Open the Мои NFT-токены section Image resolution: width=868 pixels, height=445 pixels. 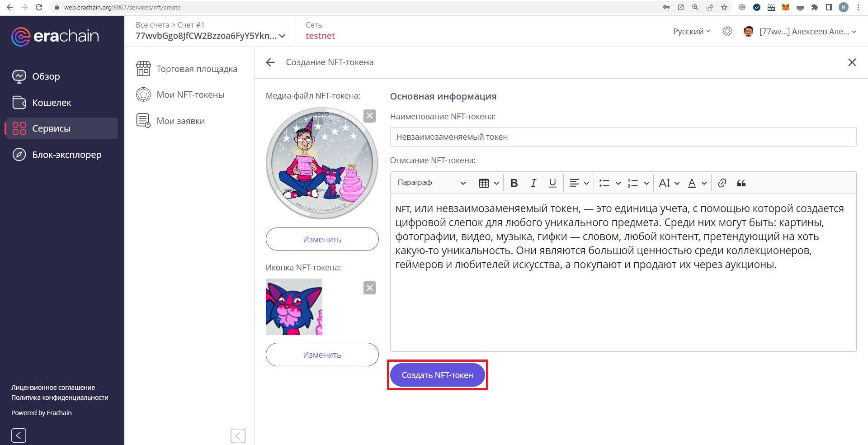[x=190, y=94]
